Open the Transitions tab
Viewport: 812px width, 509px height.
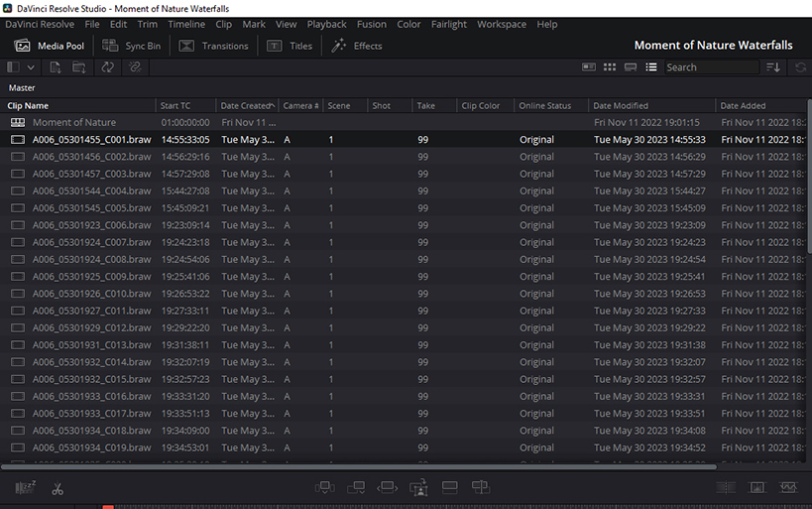point(213,46)
